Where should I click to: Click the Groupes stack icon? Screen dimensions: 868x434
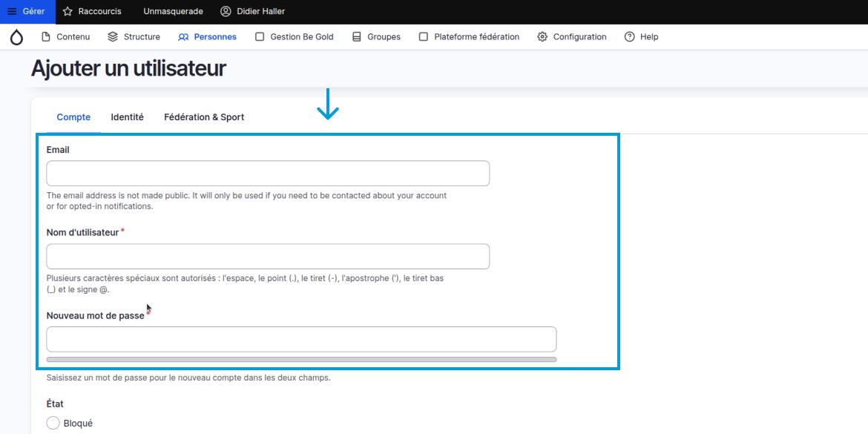(x=357, y=37)
